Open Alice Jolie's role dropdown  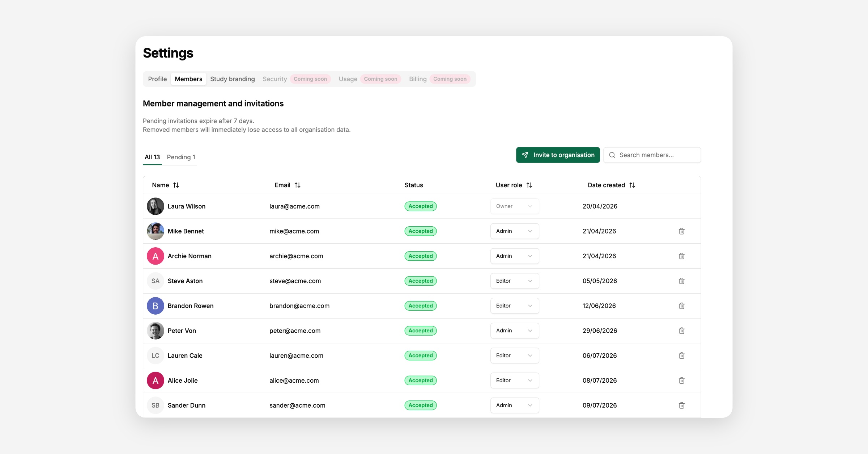click(515, 381)
